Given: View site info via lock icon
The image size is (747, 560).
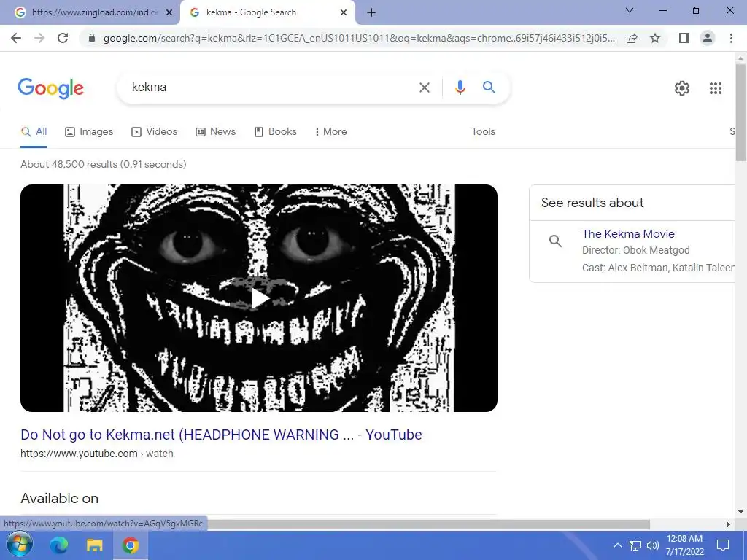Looking at the screenshot, I should (x=92, y=38).
